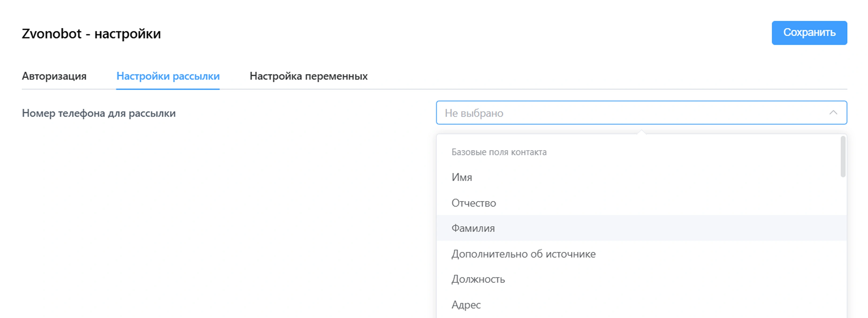Click the dropdown list scrollbar
The image size is (868, 318).
(x=843, y=157)
